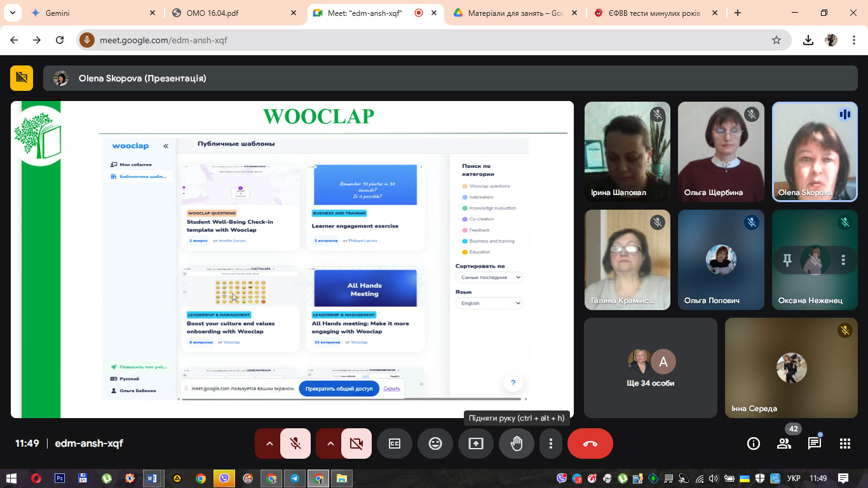The width and height of the screenshot is (868, 488).
Task: Filter templates by Education category
Action: (477, 252)
